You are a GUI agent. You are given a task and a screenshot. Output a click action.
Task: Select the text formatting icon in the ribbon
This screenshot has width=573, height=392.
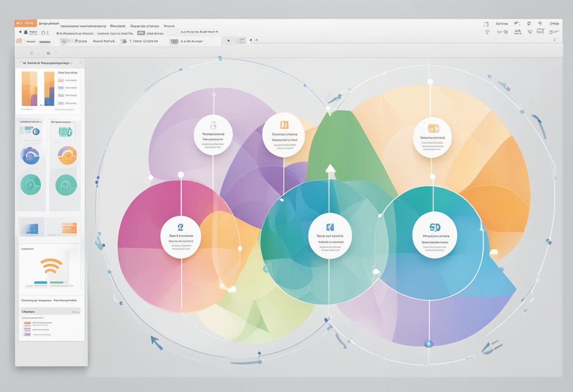coord(516,31)
